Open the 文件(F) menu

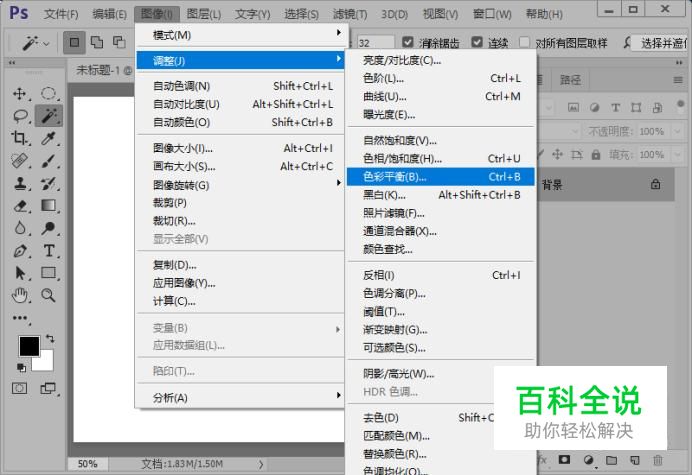[x=61, y=15]
